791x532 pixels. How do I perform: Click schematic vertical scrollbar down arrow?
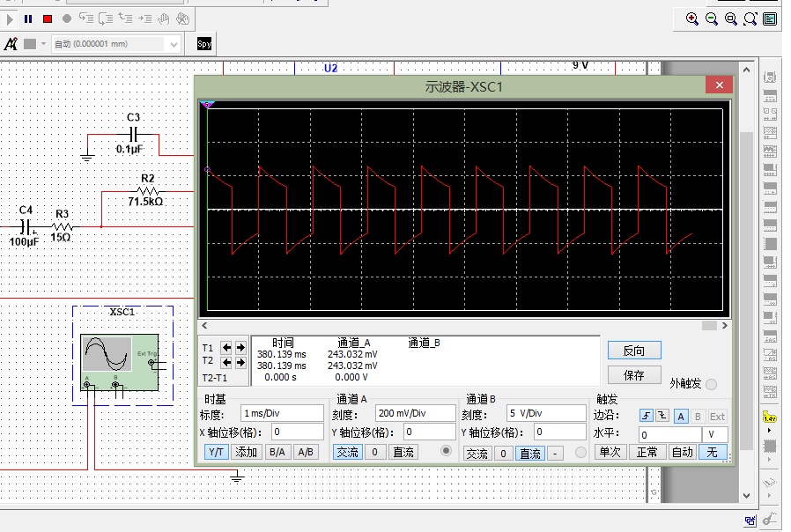click(x=747, y=496)
